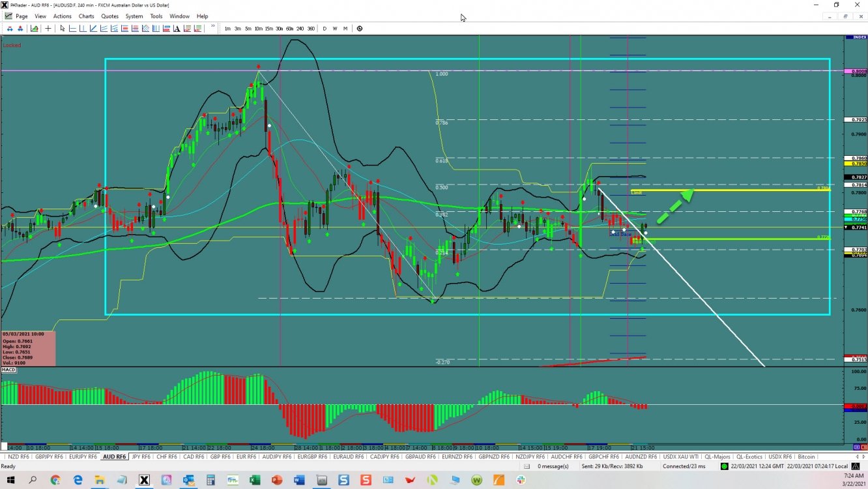Click the black 0.7741 current price marker
The width and height of the screenshot is (868, 489).
tap(855, 228)
